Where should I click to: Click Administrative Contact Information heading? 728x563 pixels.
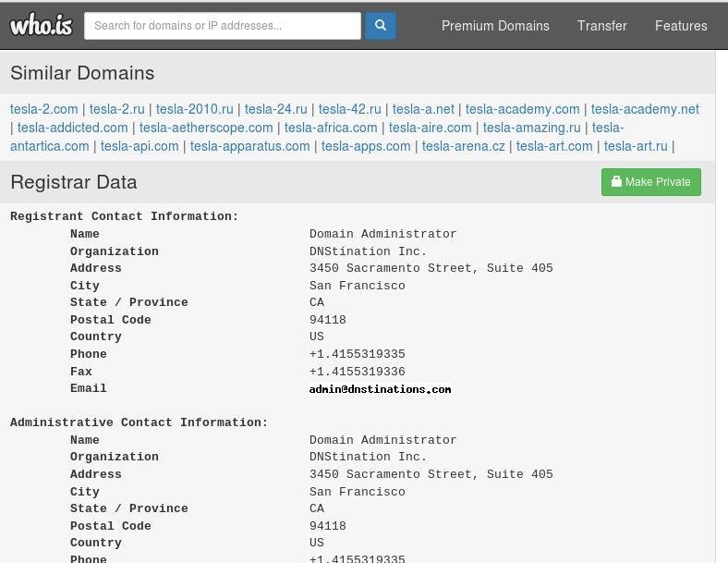(x=140, y=422)
